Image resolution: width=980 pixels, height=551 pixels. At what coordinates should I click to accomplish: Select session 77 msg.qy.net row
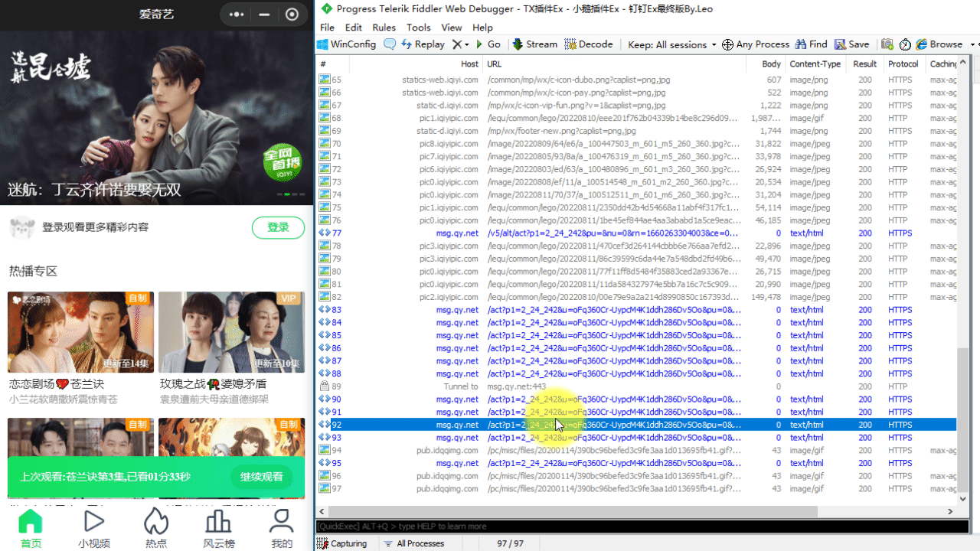click(637, 233)
